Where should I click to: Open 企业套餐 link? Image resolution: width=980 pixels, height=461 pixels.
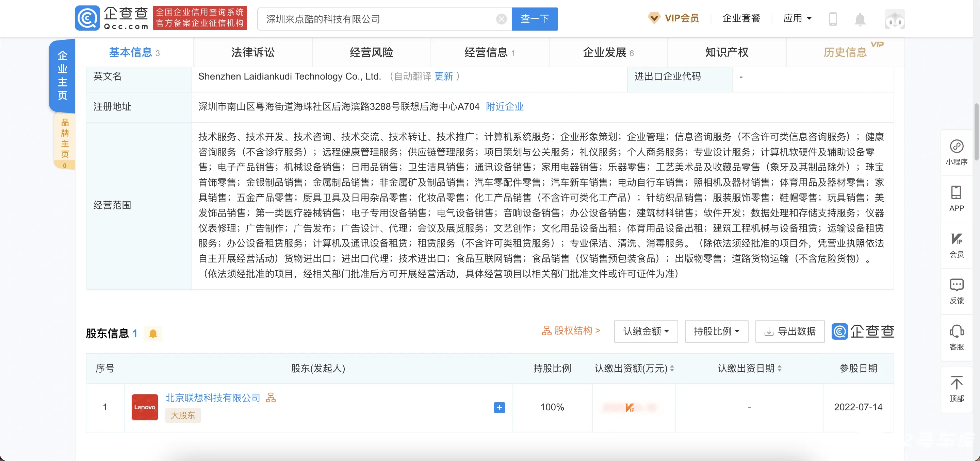(741, 18)
